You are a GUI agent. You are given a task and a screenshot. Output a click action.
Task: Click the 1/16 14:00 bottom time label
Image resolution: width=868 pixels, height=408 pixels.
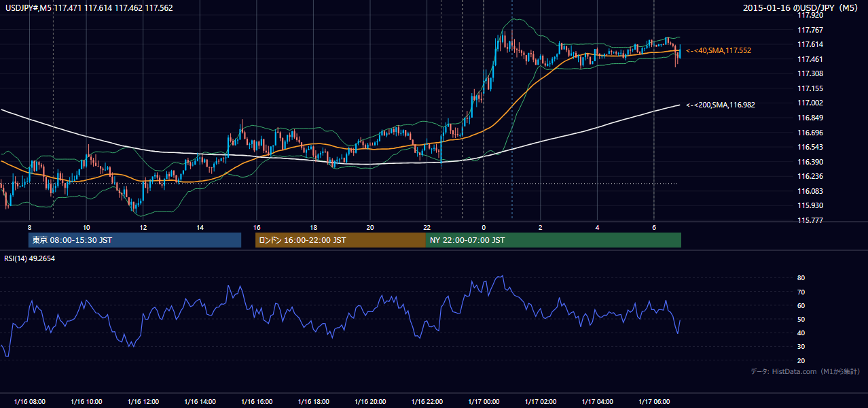(x=200, y=402)
